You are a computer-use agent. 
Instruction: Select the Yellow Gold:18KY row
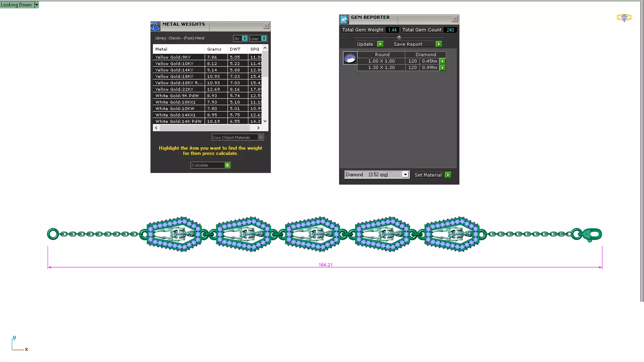(207, 77)
